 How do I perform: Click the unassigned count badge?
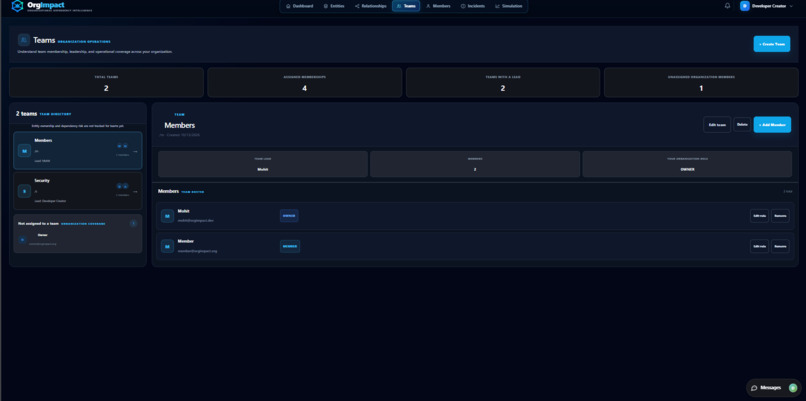pyautogui.click(x=133, y=223)
